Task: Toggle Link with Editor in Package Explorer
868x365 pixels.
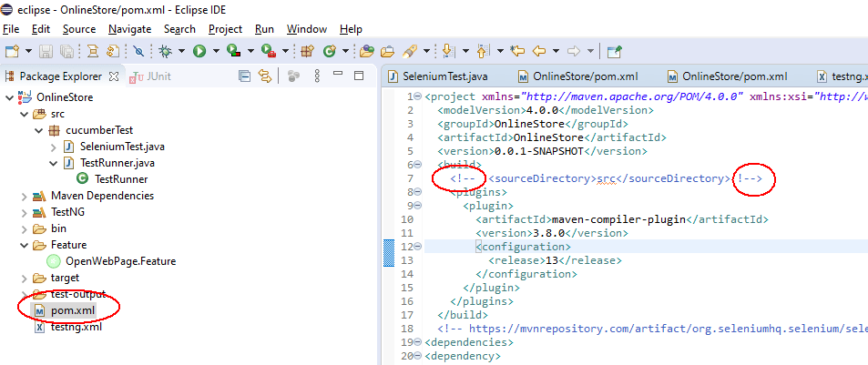Action: point(264,76)
